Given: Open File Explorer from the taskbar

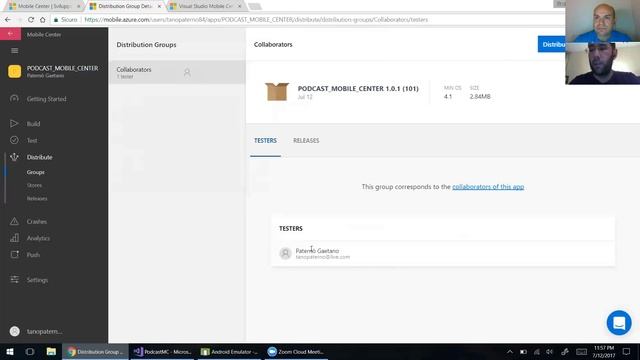Looking at the screenshot, I should 51,351.
